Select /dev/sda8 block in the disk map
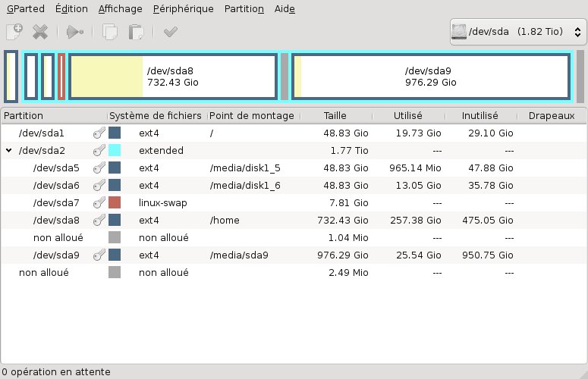 [173, 77]
